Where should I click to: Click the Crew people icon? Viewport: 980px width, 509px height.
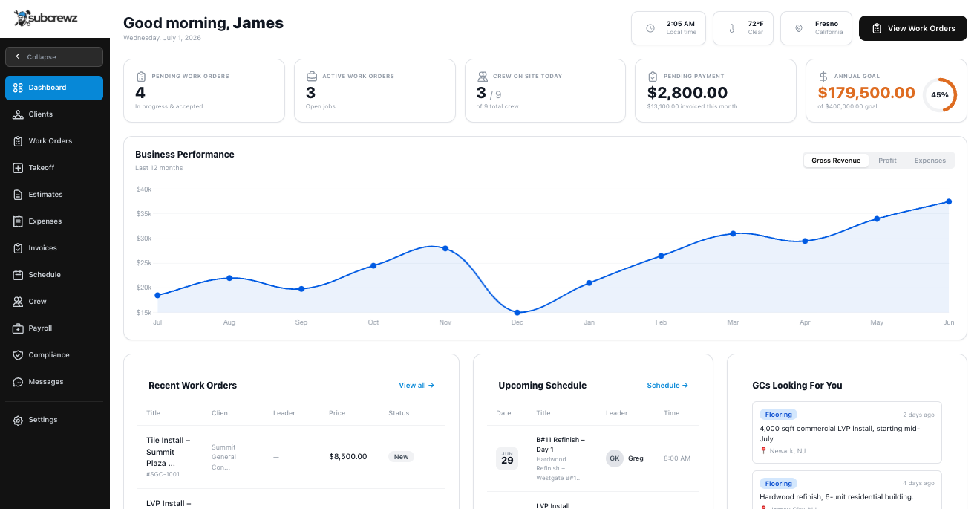tap(18, 302)
